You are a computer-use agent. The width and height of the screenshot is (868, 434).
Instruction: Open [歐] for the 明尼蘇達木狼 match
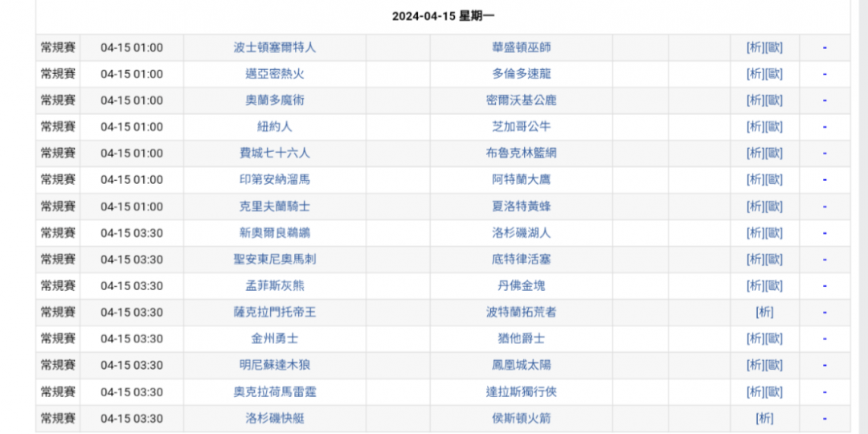click(x=774, y=366)
